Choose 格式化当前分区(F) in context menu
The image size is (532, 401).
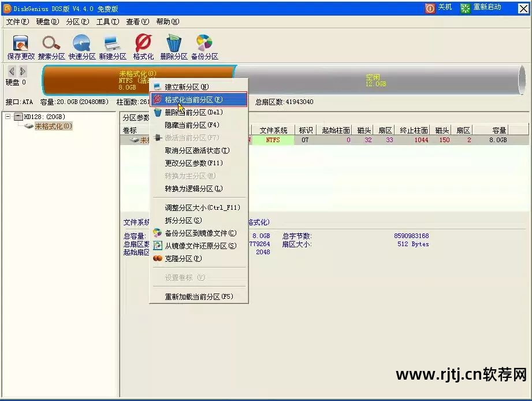[199, 99]
